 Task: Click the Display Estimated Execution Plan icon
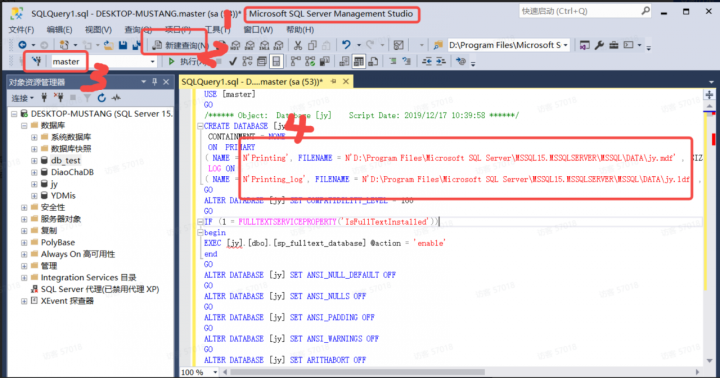click(247, 61)
